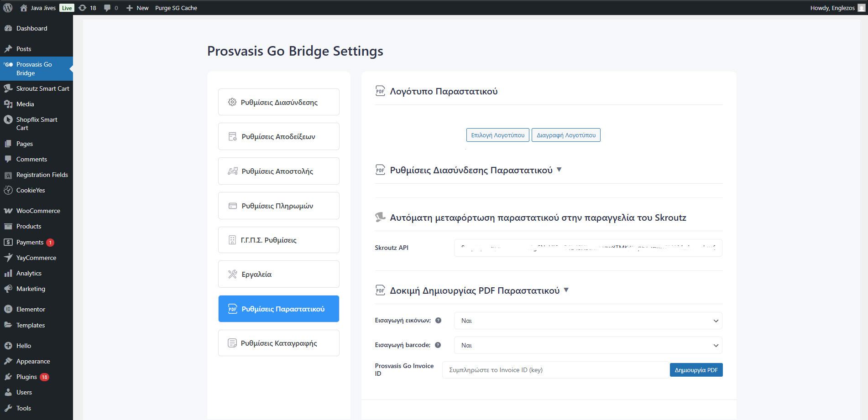868x420 pixels.
Task: Open the comments bubble icon in admin bar
Action: (x=107, y=8)
